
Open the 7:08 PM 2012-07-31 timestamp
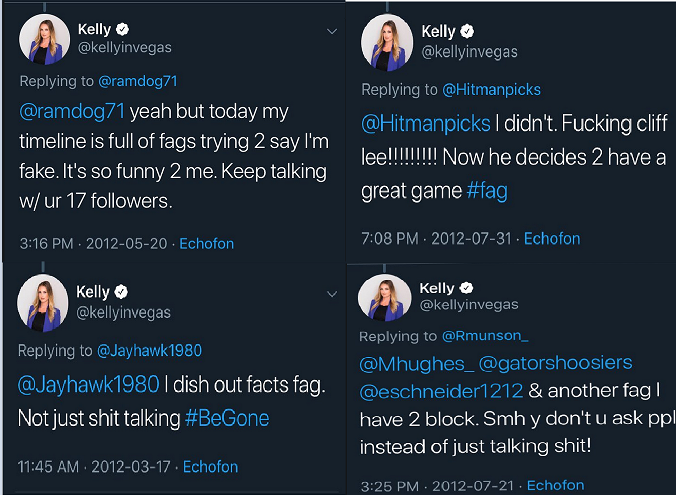(x=436, y=238)
